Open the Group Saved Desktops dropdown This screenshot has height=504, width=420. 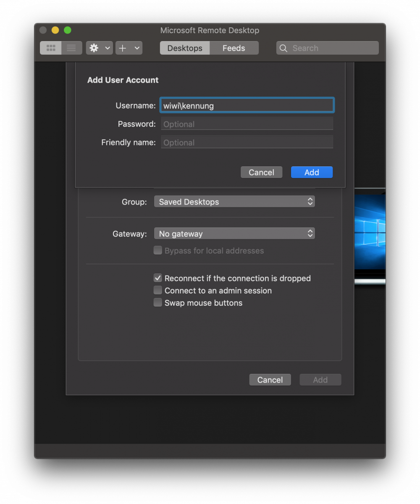click(x=234, y=202)
